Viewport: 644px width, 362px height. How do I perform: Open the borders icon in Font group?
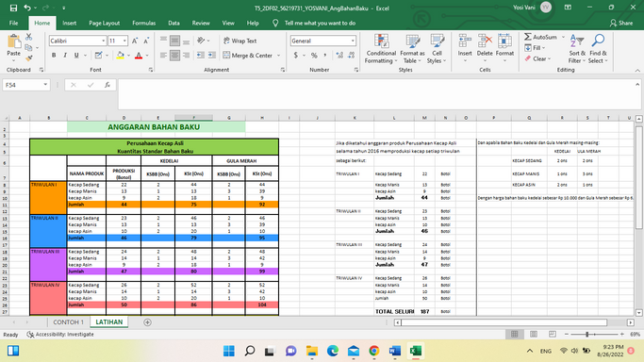point(98,55)
